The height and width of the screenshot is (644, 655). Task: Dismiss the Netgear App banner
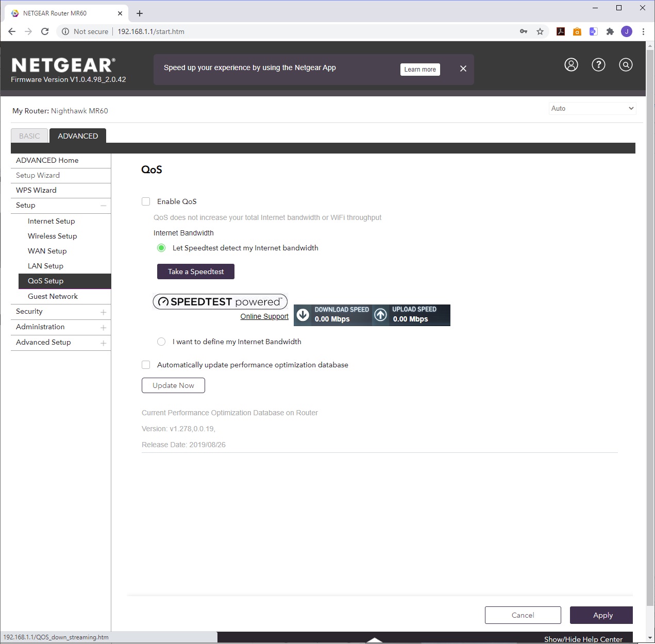coord(463,69)
